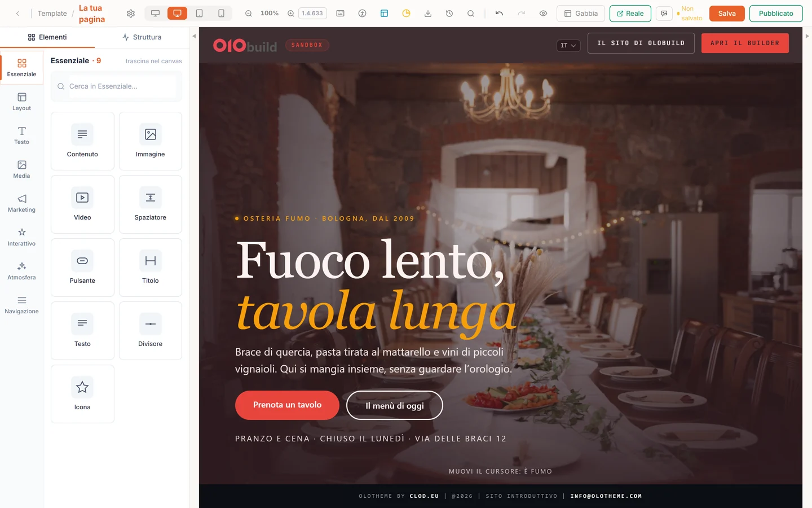The image size is (812, 508).
Task: Pick the Spaziatore element card
Action: click(x=151, y=204)
